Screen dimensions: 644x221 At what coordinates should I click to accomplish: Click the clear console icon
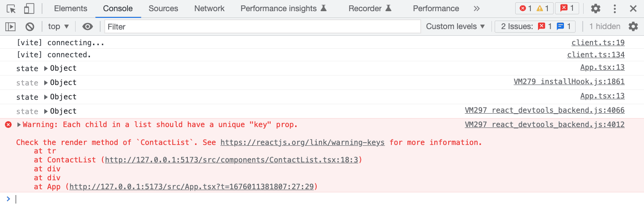click(30, 26)
